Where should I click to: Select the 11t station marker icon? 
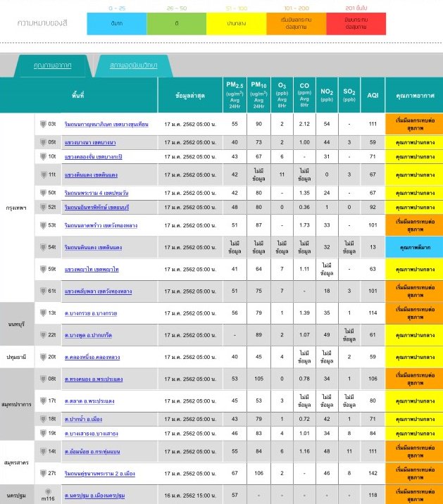(44, 175)
